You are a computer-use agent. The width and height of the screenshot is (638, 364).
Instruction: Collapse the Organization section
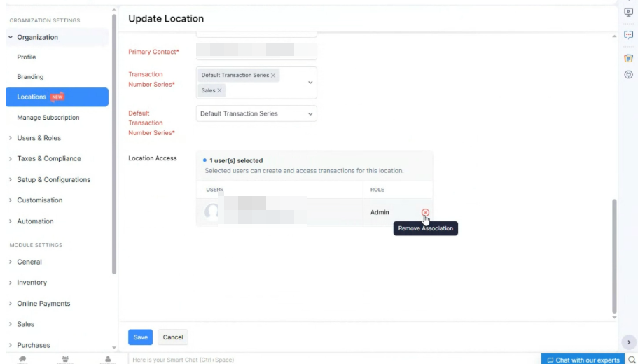[36, 38]
